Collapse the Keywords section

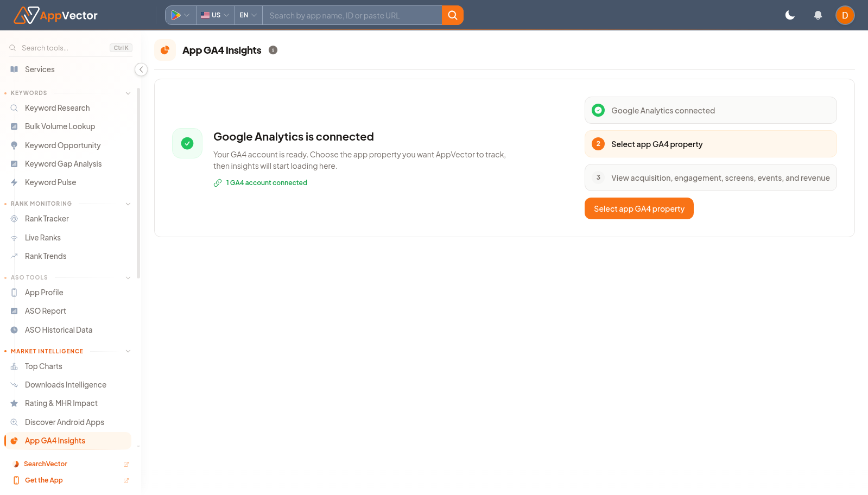click(128, 93)
